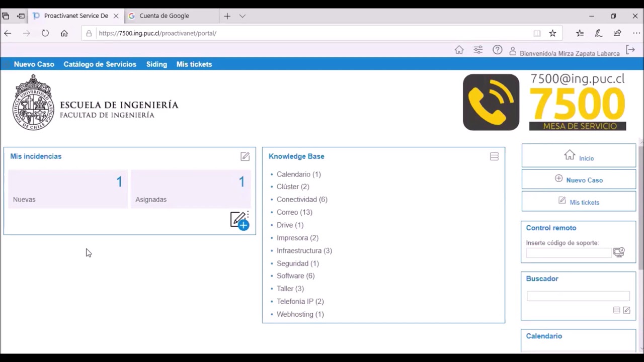Log out using the exit arrow icon

(x=630, y=50)
